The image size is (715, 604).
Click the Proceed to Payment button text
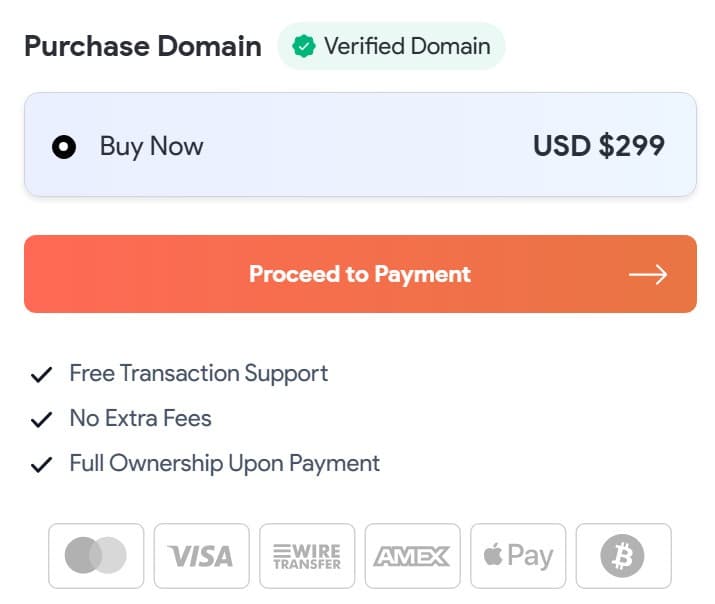coord(360,274)
